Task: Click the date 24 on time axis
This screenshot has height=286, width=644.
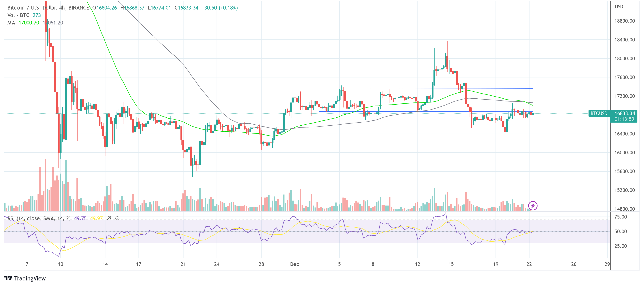Action: tap(217, 264)
